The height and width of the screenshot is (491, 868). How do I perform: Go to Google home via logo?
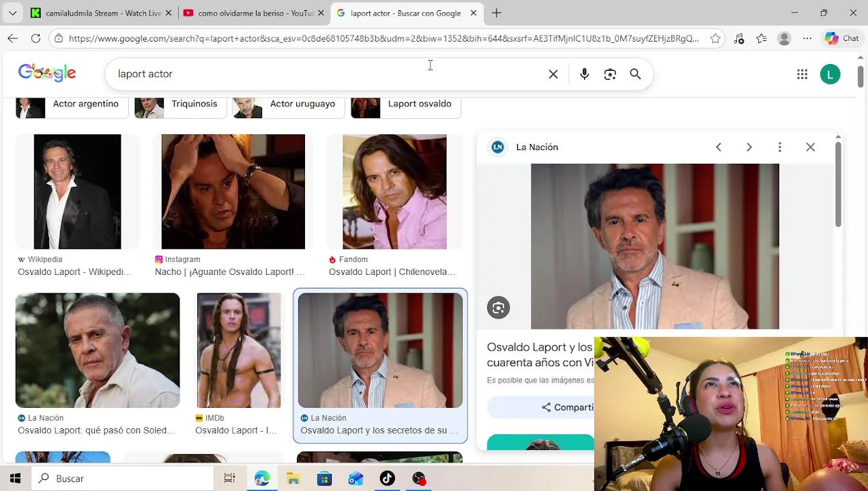(x=47, y=73)
